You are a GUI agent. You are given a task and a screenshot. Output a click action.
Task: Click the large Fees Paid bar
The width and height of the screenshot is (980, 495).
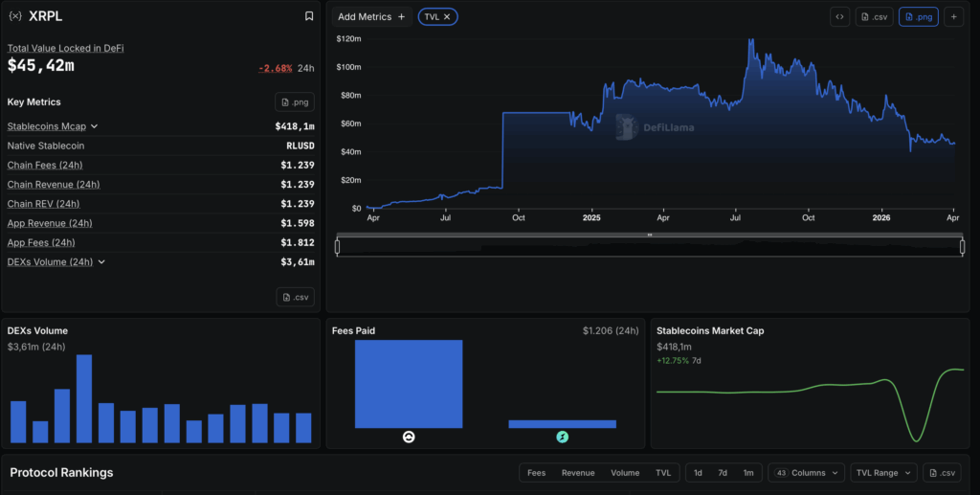pos(409,384)
